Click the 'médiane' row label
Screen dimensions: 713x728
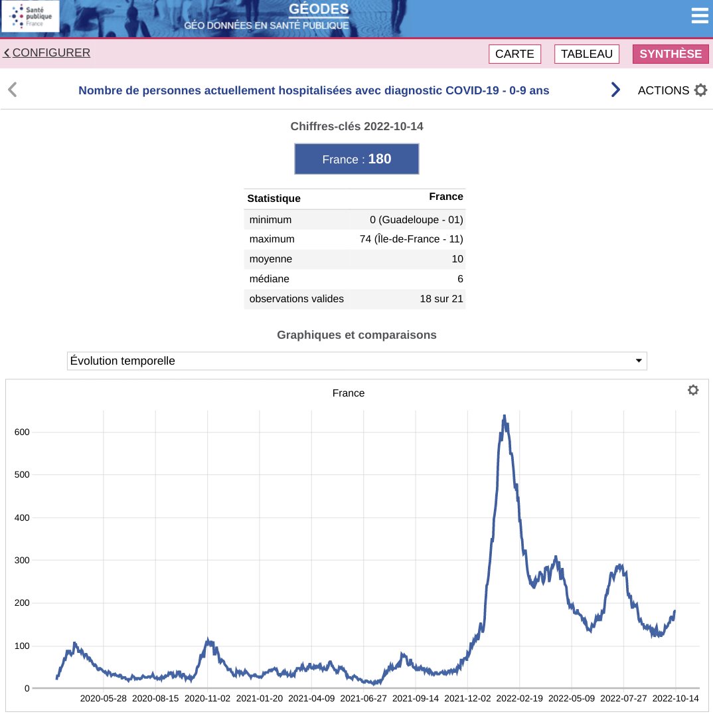pos(269,278)
